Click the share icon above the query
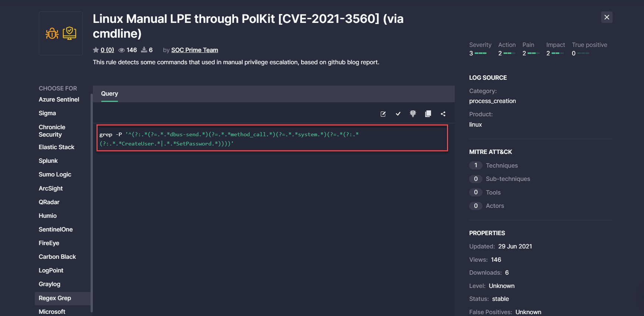Image resolution: width=644 pixels, height=316 pixels. (x=443, y=114)
